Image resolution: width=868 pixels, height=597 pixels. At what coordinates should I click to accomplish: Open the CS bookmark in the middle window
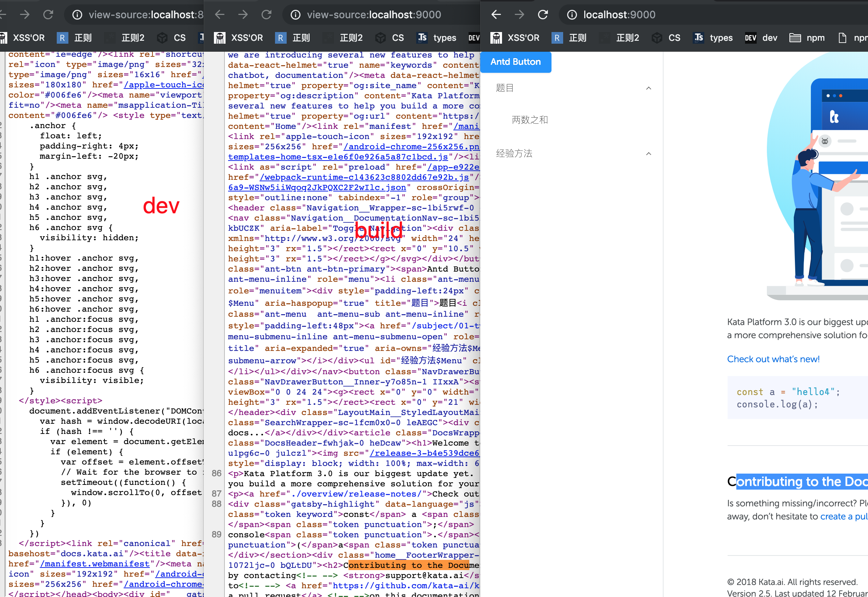[x=390, y=38]
